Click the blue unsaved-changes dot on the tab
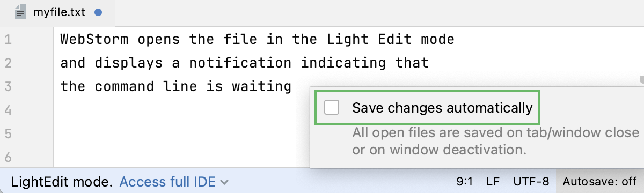Viewport: 644px width, 193px height. (98, 12)
